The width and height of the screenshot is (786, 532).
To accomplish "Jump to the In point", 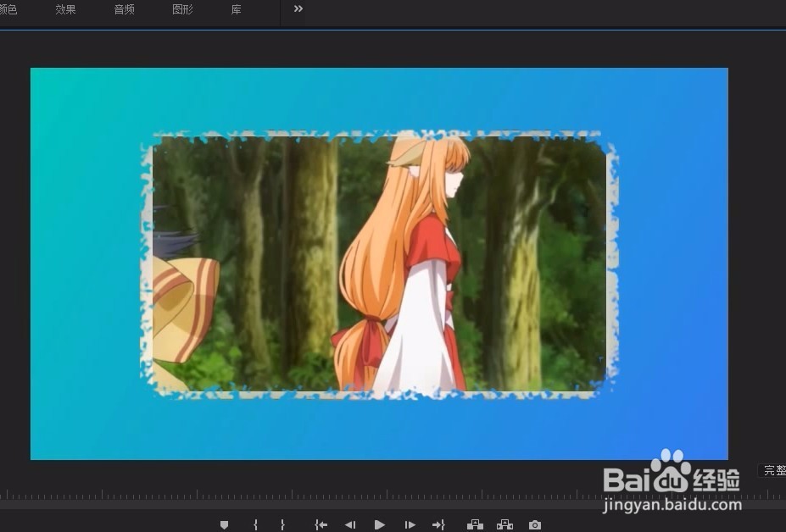I will [x=321, y=524].
